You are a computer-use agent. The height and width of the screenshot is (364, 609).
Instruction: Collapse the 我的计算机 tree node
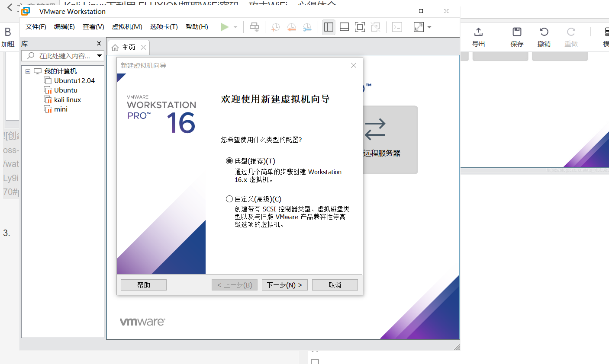tap(27, 71)
